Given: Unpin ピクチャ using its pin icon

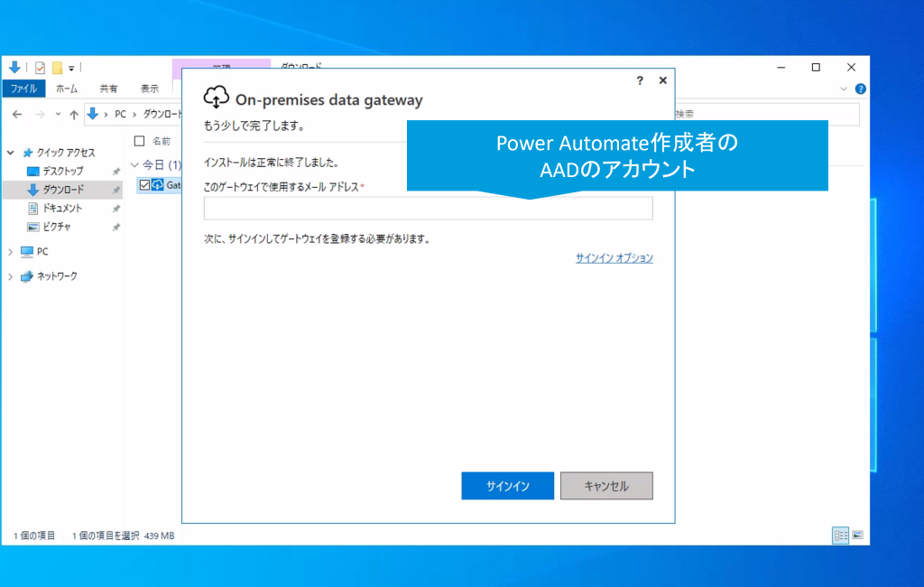Looking at the screenshot, I should (116, 228).
